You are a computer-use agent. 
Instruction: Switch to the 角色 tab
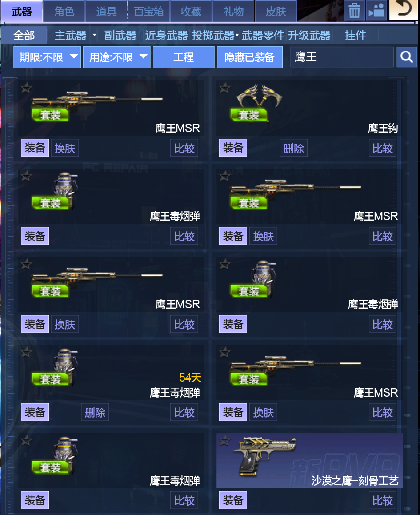pos(64,12)
